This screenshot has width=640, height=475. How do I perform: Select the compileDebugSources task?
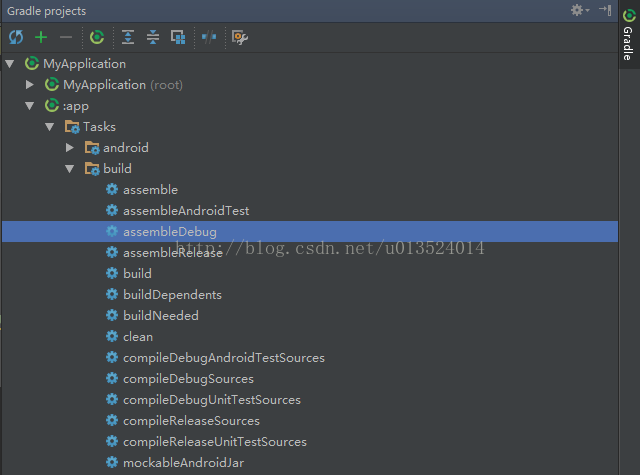point(310,379)
